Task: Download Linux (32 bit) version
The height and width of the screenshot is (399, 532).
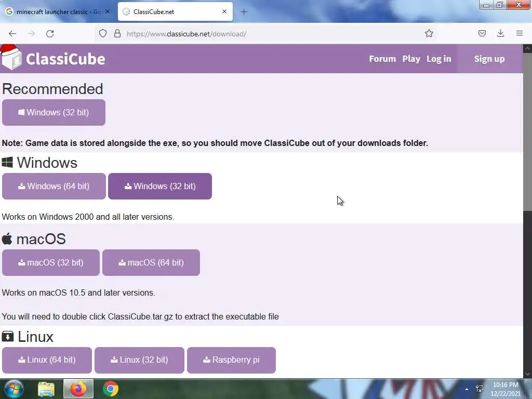Action: point(139,360)
